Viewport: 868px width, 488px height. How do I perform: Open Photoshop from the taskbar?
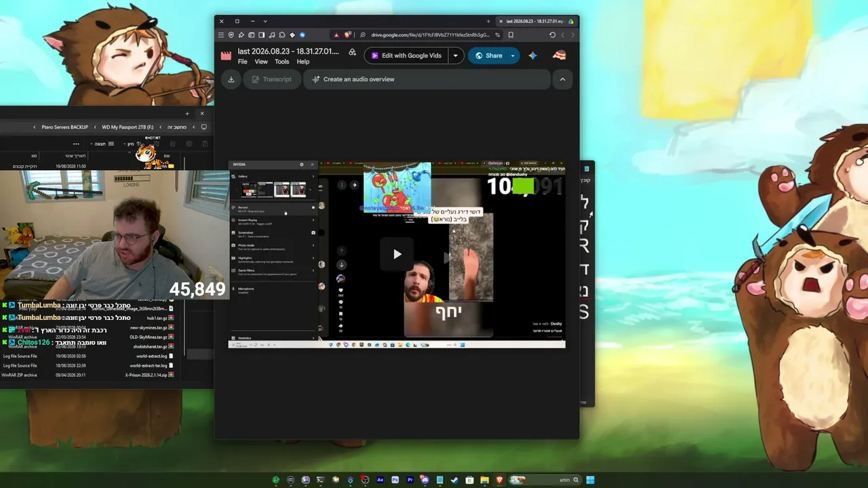pyautogui.click(x=395, y=480)
